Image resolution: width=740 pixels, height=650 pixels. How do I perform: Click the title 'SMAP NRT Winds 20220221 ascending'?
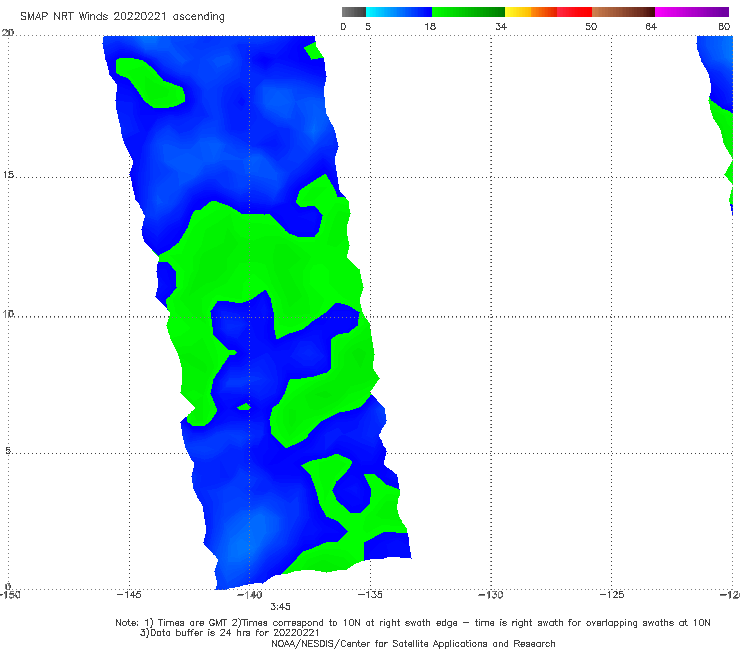tap(122, 16)
